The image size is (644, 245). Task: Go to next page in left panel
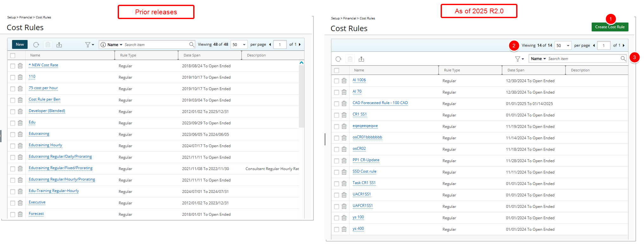tap(300, 44)
